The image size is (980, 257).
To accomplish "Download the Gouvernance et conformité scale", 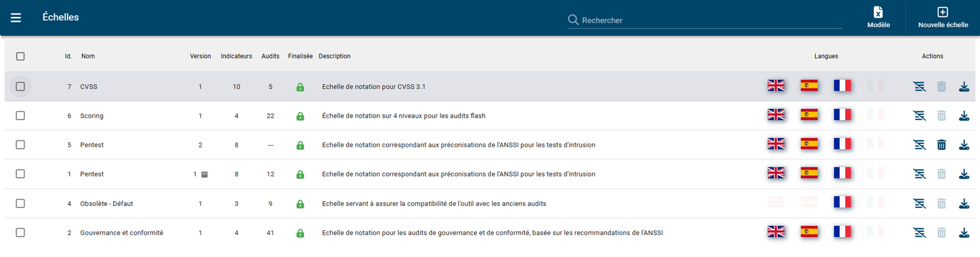I will 964,232.
